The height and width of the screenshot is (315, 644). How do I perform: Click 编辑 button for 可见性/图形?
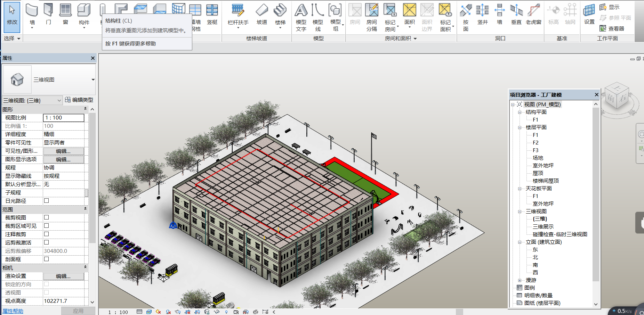coord(63,151)
